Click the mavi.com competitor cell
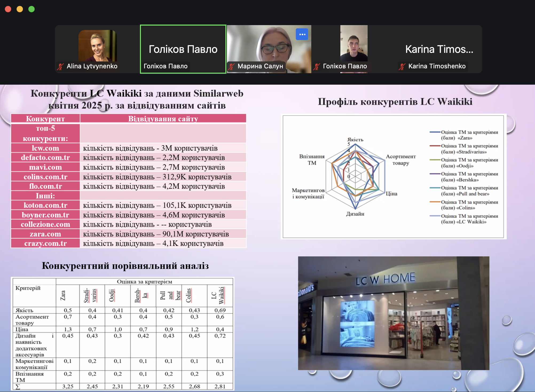This screenshot has height=392, width=535. click(x=45, y=167)
